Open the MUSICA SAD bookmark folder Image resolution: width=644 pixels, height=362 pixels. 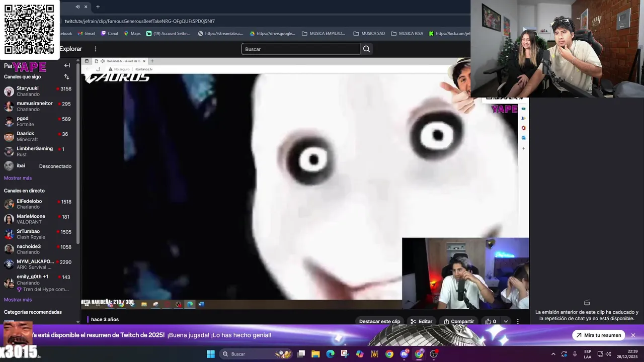click(369, 34)
